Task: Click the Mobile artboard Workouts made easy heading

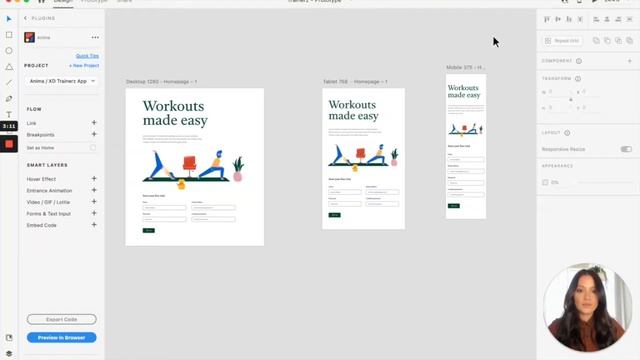Action: 464,91
